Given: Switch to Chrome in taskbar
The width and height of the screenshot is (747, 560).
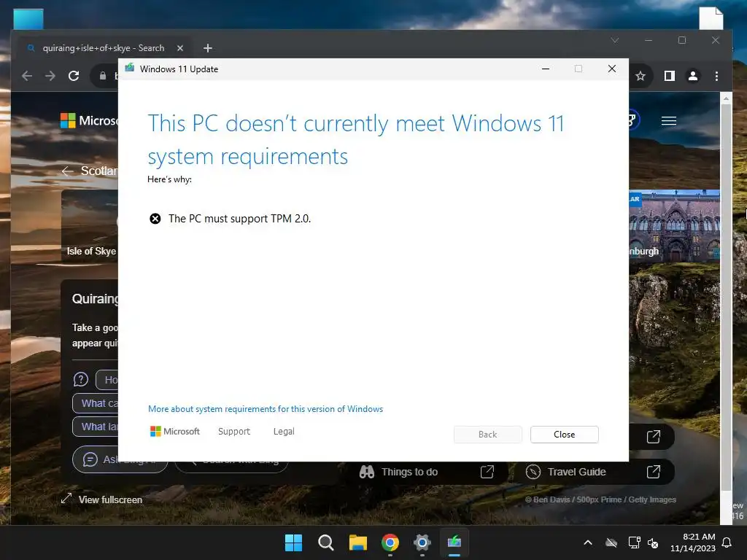Looking at the screenshot, I should click(390, 542).
